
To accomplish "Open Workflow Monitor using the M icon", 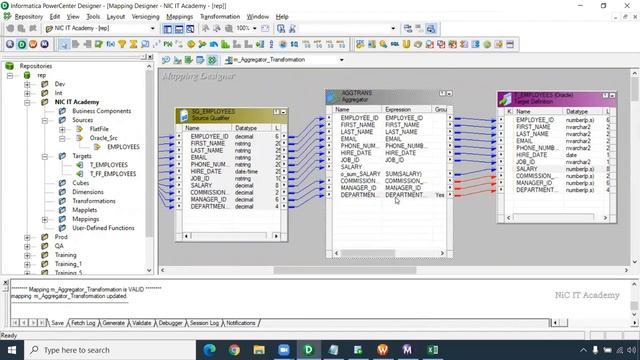I will 44,44.
